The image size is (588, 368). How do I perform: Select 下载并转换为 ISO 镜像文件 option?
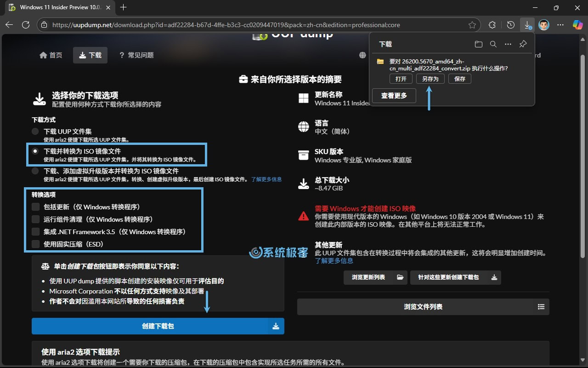coord(35,151)
